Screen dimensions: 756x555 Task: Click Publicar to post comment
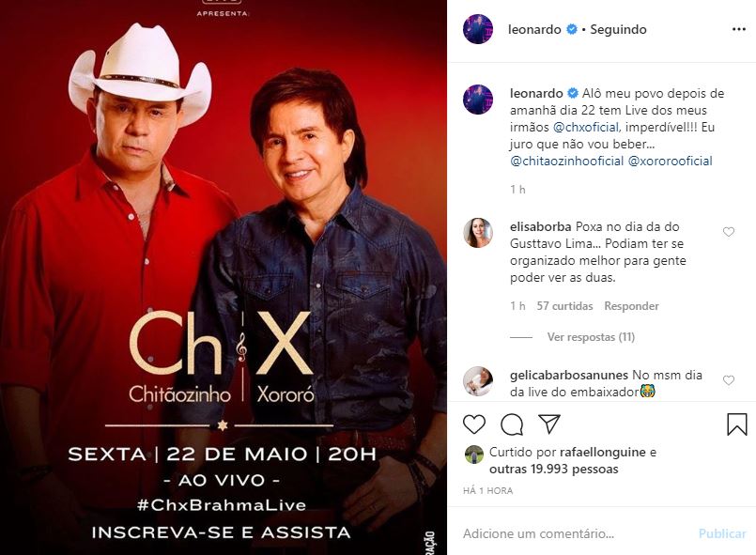(x=722, y=533)
